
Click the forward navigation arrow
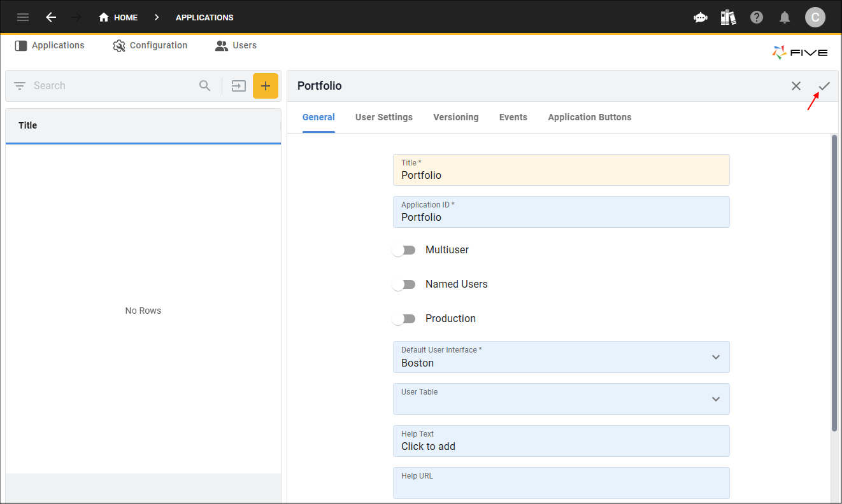tap(77, 17)
